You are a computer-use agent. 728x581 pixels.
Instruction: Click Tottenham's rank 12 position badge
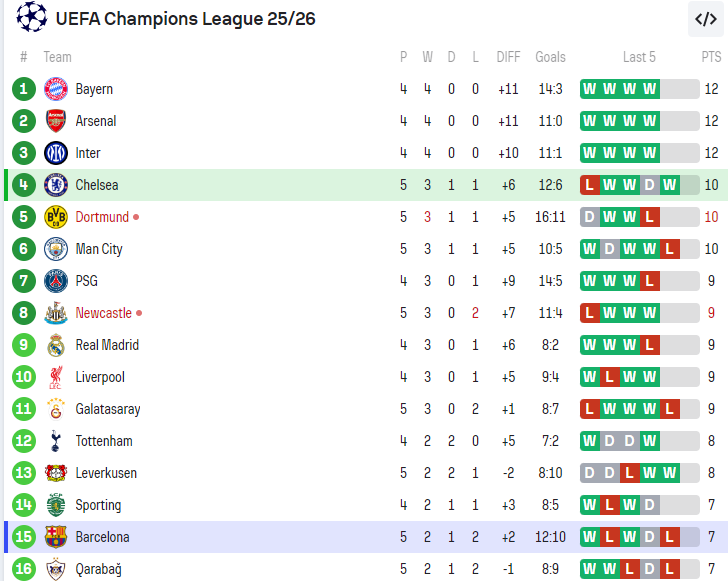pos(24,441)
